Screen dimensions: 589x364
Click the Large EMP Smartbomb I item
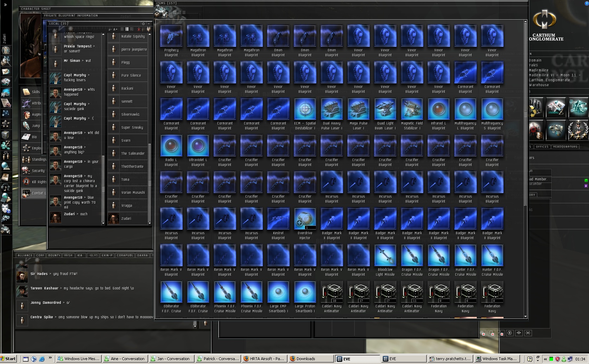coord(278,297)
